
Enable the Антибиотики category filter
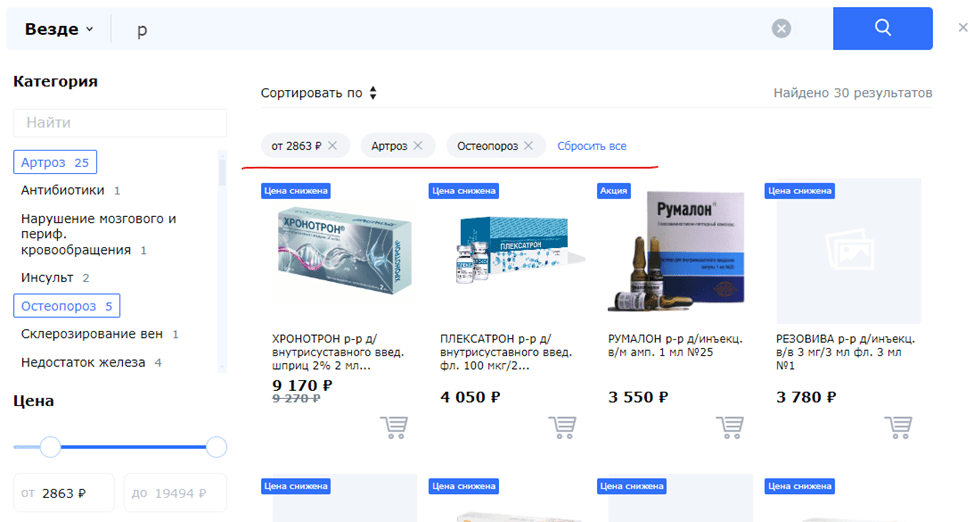pyautogui.click(x=70, y=190)
